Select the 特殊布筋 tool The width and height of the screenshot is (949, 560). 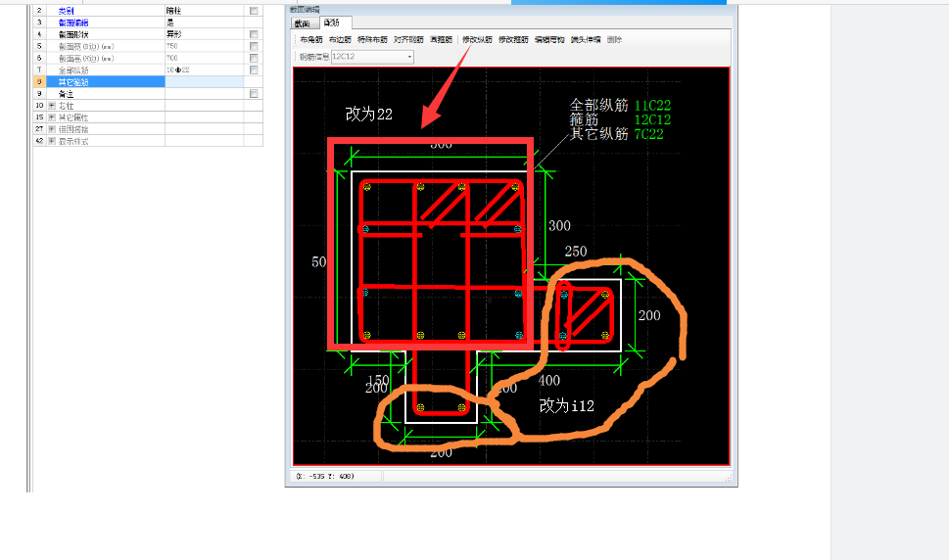coord(372,40)
